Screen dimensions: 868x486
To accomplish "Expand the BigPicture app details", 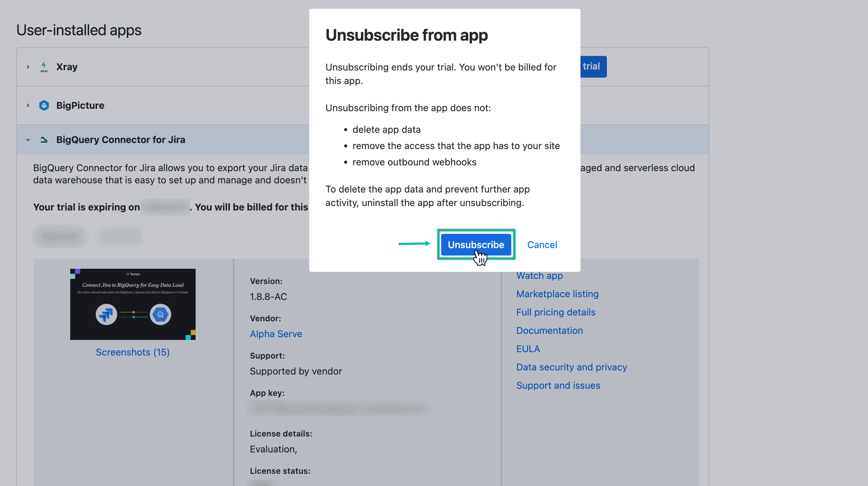I will click(x=27, y=105).
